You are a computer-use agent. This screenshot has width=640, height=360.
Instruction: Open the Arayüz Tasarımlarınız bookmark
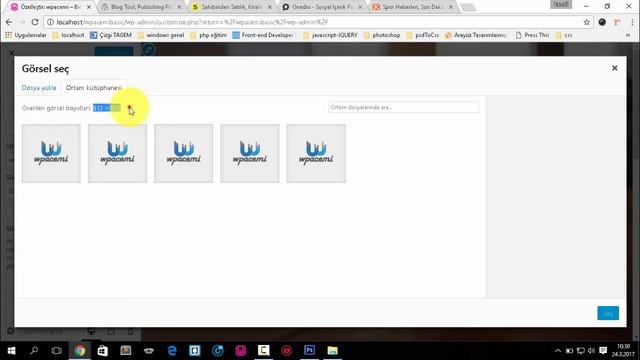(x=476, y=35)
